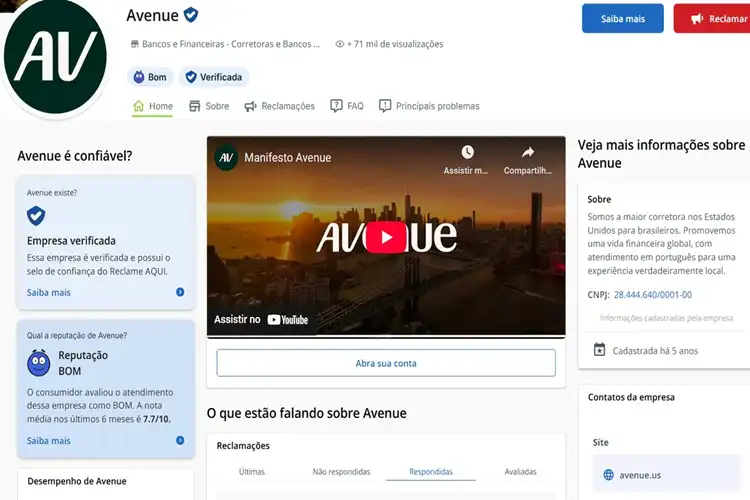Open the Principais problemas tab
This screenshot has height=500, width=750.
coord(429,106)
